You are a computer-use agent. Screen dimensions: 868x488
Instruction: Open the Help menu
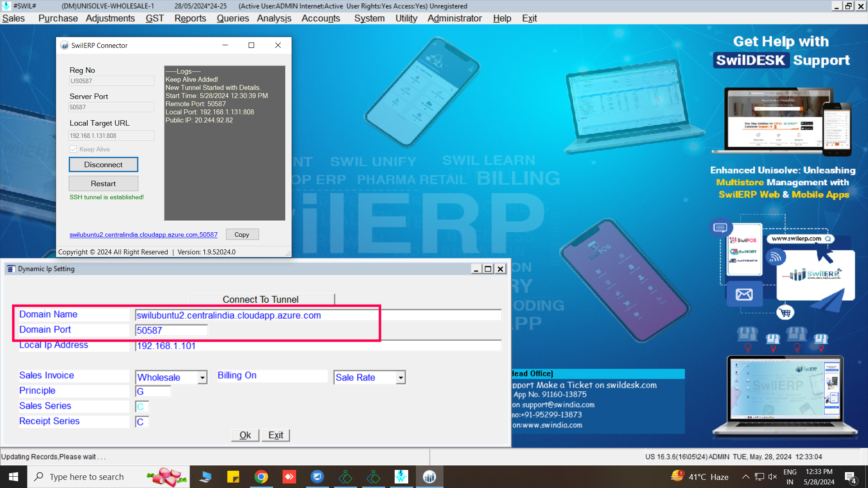[502, 18]
